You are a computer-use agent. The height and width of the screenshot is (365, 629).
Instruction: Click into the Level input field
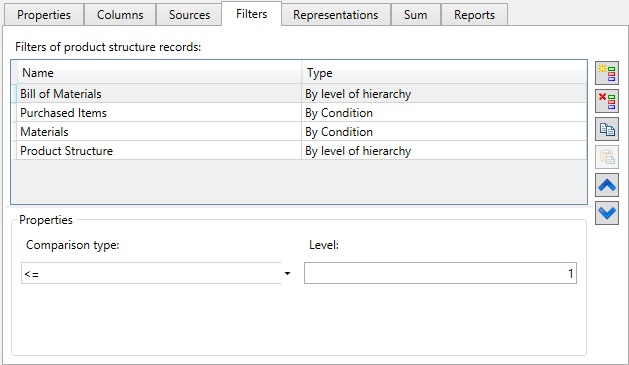[x=440, y=274]
